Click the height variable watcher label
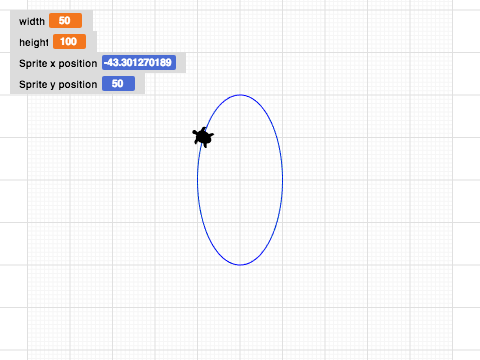This screenshot has height=360, width=480. click(x=34, y=42)
